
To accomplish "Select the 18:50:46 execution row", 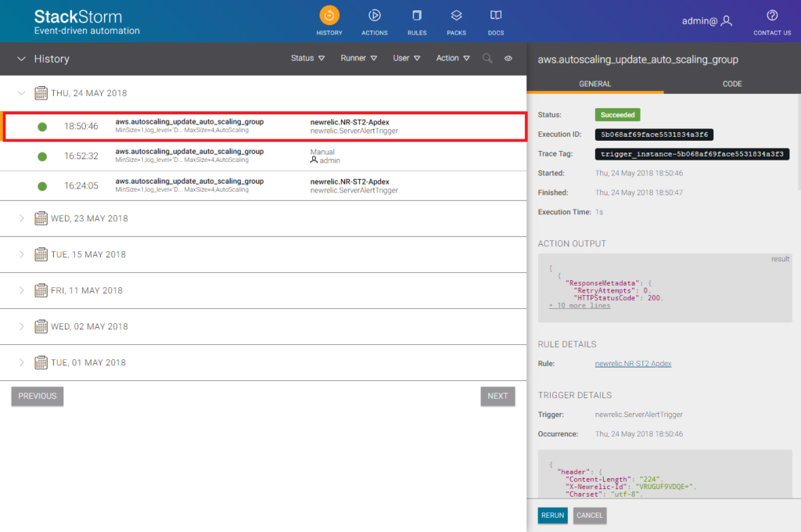I will 264,126.
